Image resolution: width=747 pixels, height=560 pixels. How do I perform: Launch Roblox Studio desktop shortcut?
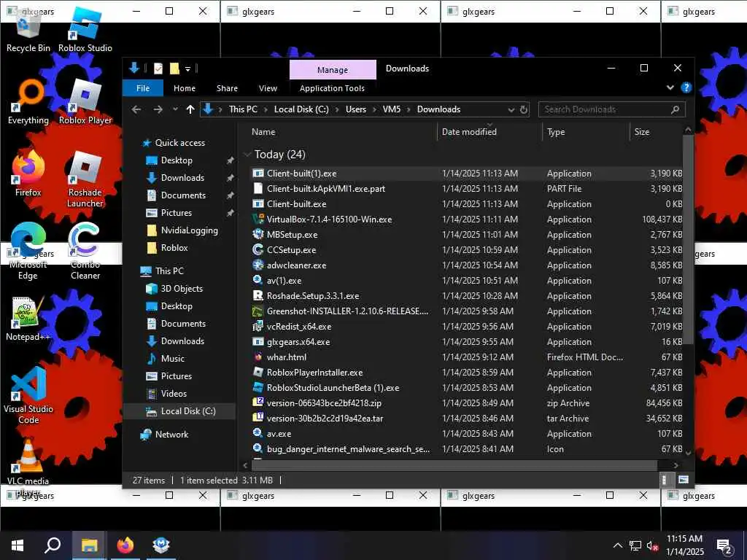pyautogui.click(x=85, y=31)
